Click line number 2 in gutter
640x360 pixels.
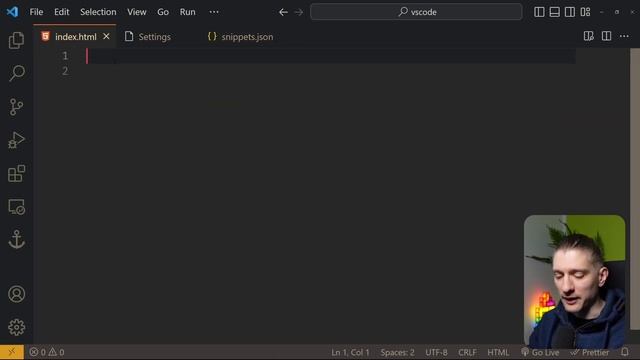(x=65, y=71)
